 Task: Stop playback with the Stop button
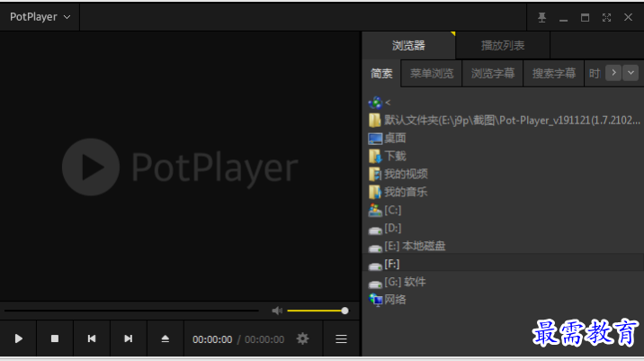point(55,338)
